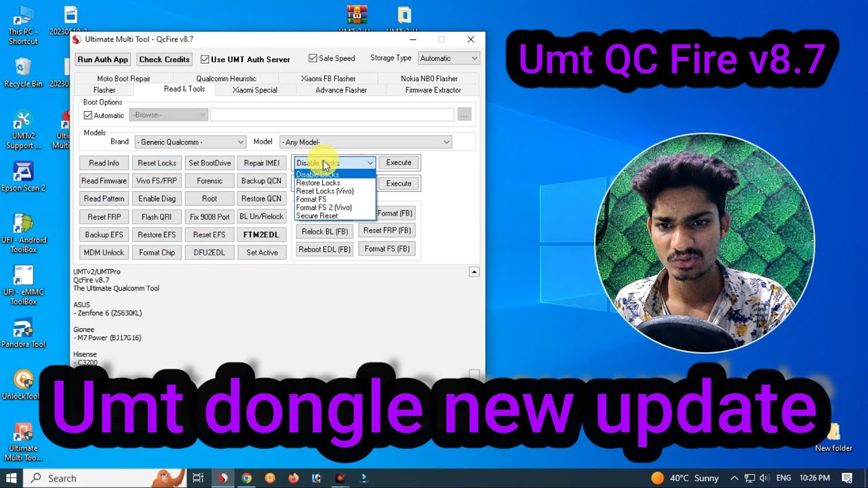This screenshot has height=488, width=868.
Task: Toggle Use UMT Auth Server checkbox
Action: 205,60
